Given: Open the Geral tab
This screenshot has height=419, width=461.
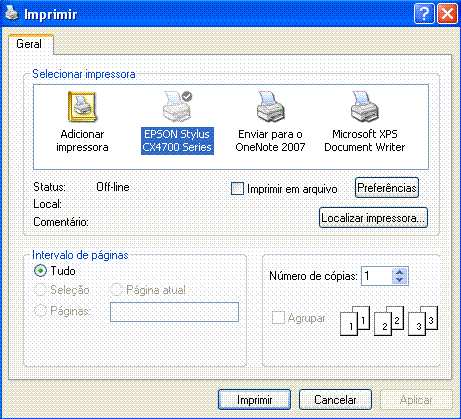Looking at the screenshot, I should click(x=29, y=44).
